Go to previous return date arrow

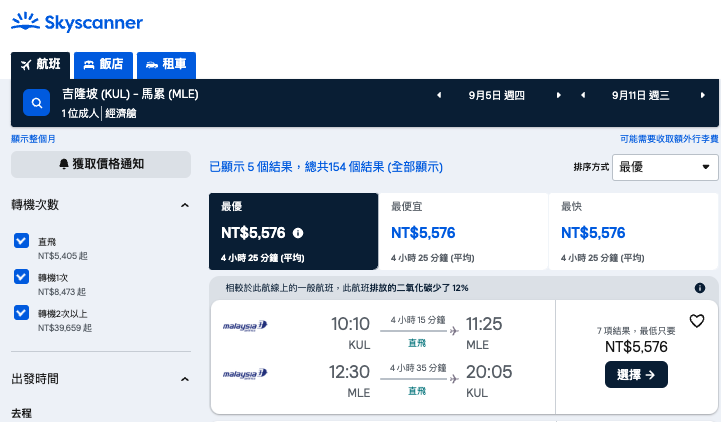point(583,95)
